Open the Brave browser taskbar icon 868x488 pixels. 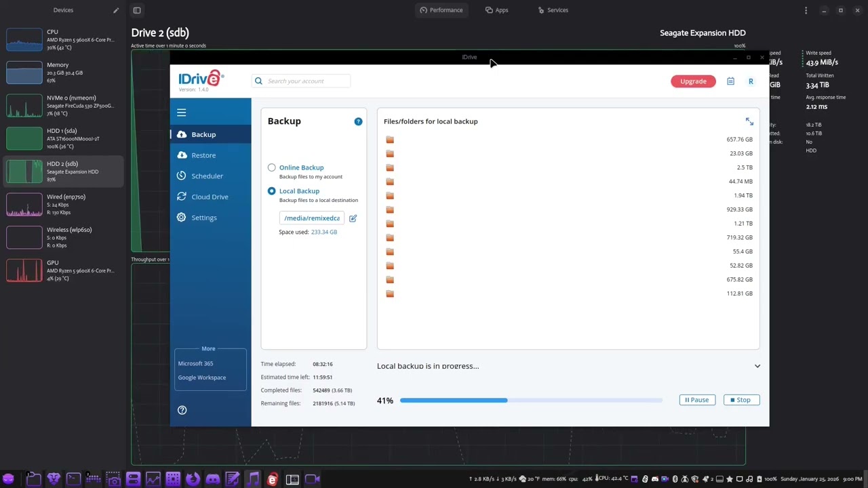54,479
